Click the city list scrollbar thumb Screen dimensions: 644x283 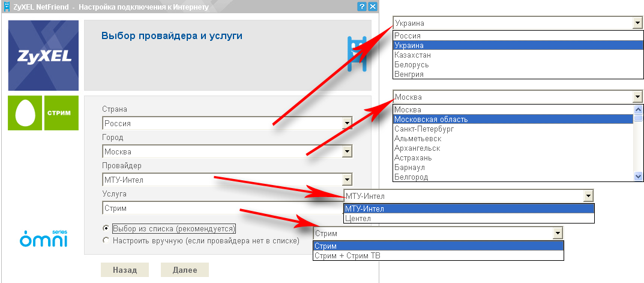(x=638, y=118)
